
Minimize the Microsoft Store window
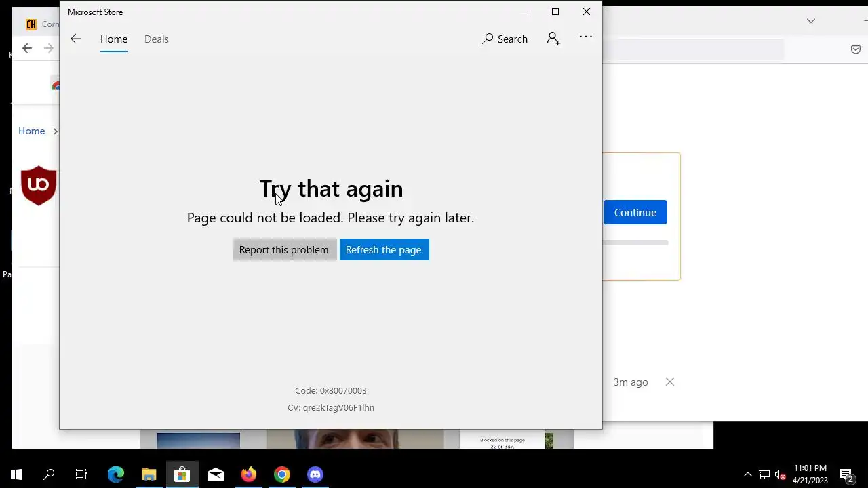pyautogui.click(x=524, y=12)
